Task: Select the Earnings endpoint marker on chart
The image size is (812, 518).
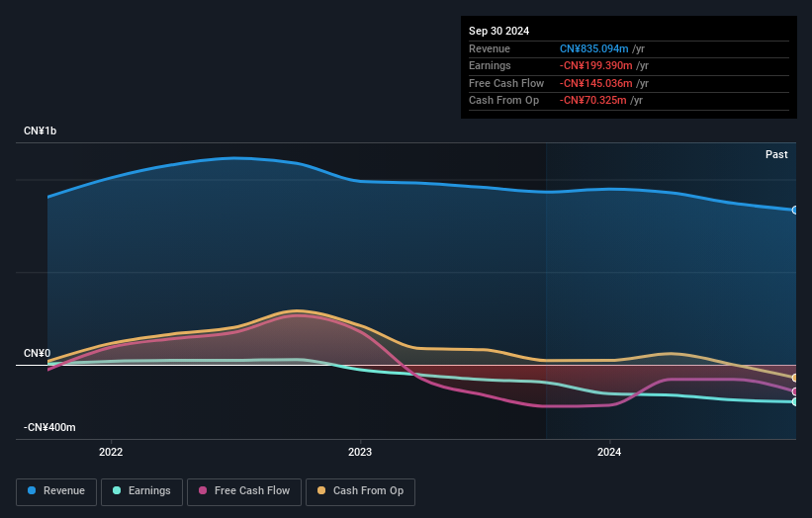Action: 795,402
